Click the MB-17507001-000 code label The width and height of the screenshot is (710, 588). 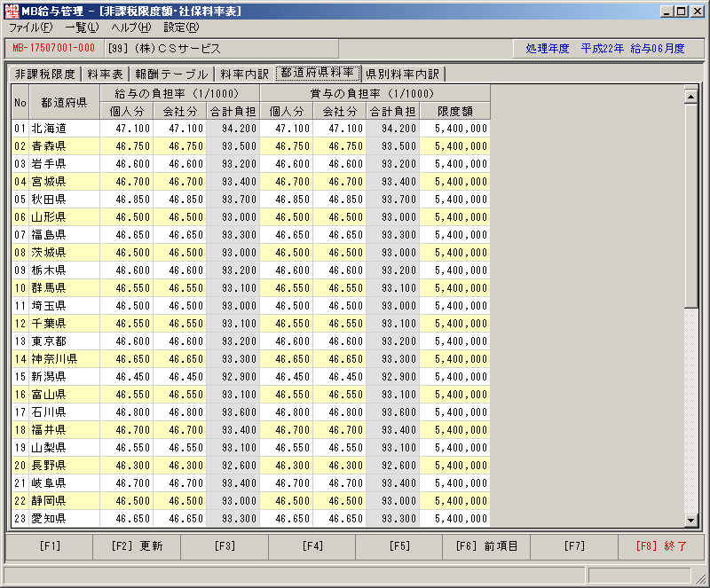pos(54,49)
